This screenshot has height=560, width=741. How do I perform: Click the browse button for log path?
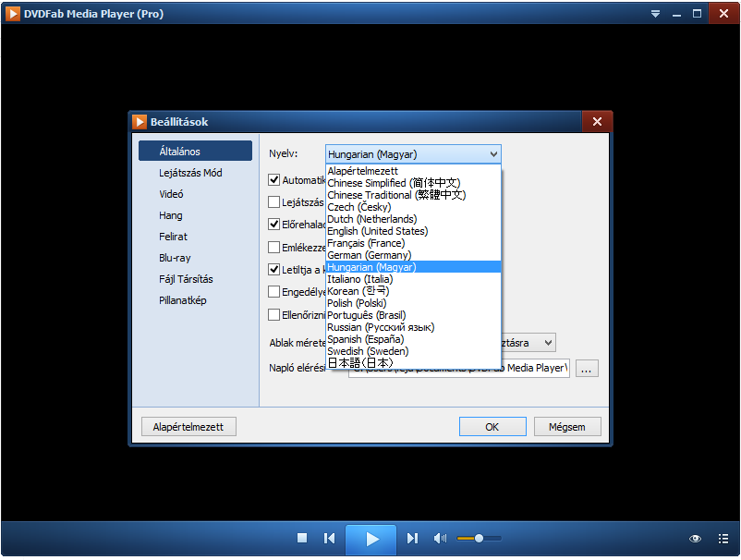(587, 369)
